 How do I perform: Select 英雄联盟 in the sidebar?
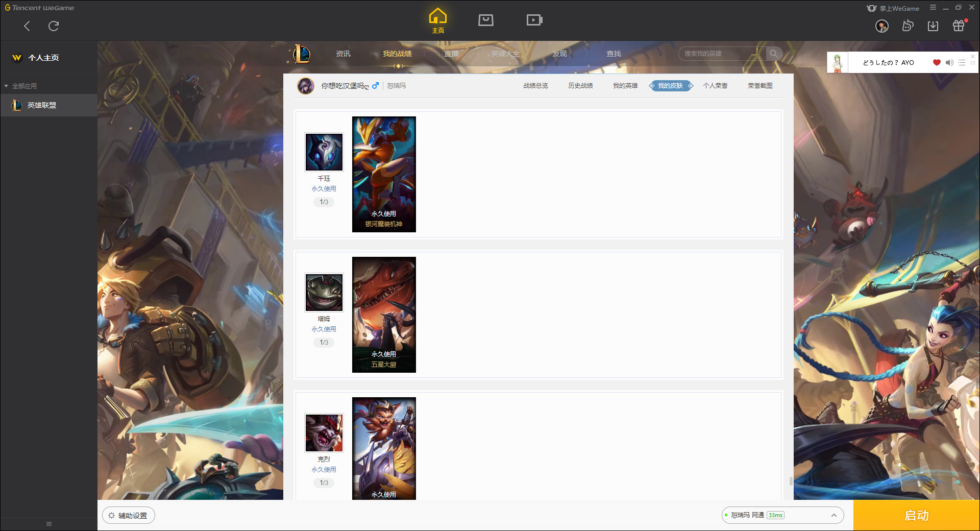(48, 105)
